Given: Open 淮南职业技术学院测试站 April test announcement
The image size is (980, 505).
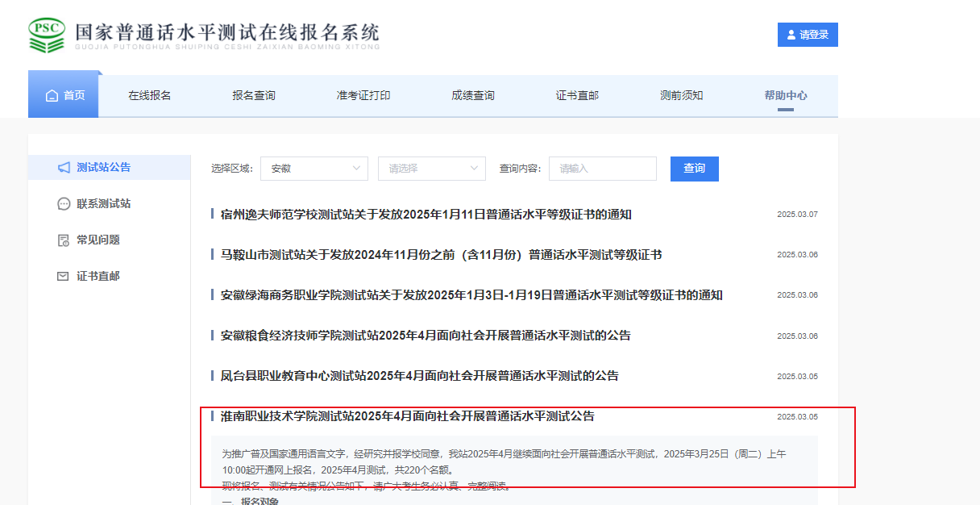Looking at the screenshot, I should pyautogui.click(x=408, y=416).
